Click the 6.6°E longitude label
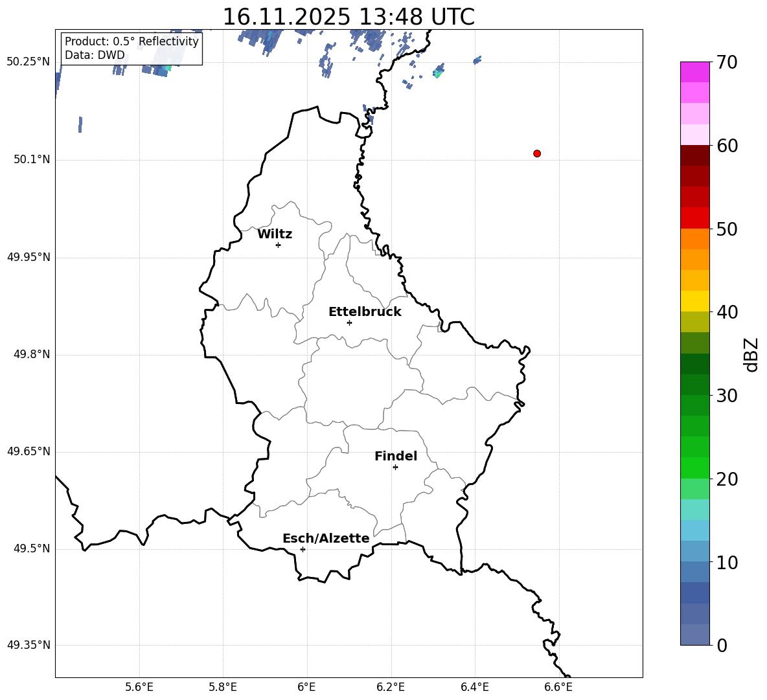The height and width of the screenshot is (700, 767). (x=558, y=687)
